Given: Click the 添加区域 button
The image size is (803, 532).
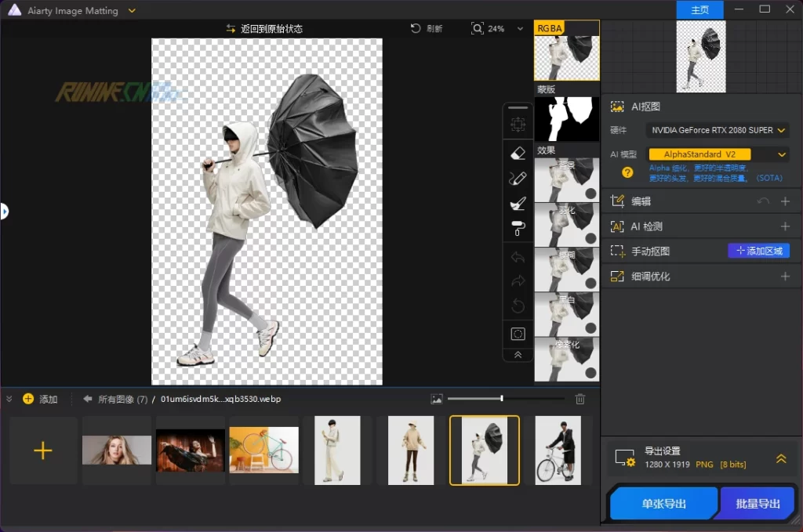Looking at the screenshot, I should click(758, 251).
